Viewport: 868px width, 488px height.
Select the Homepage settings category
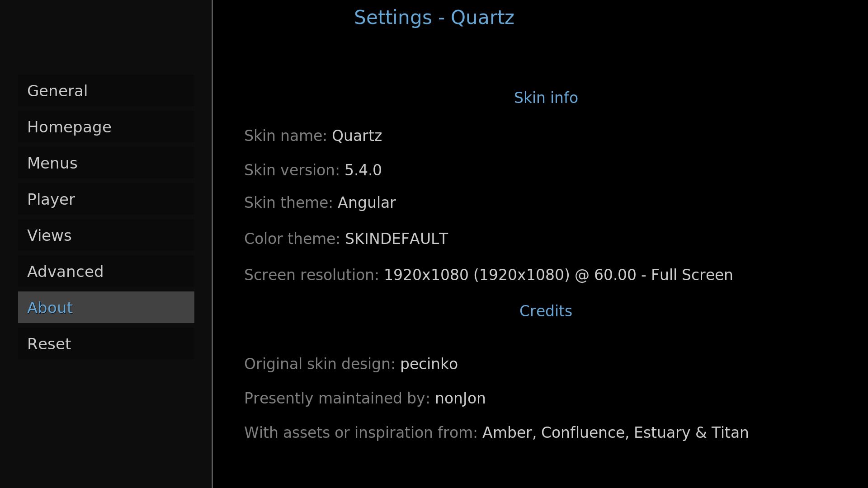106,127
